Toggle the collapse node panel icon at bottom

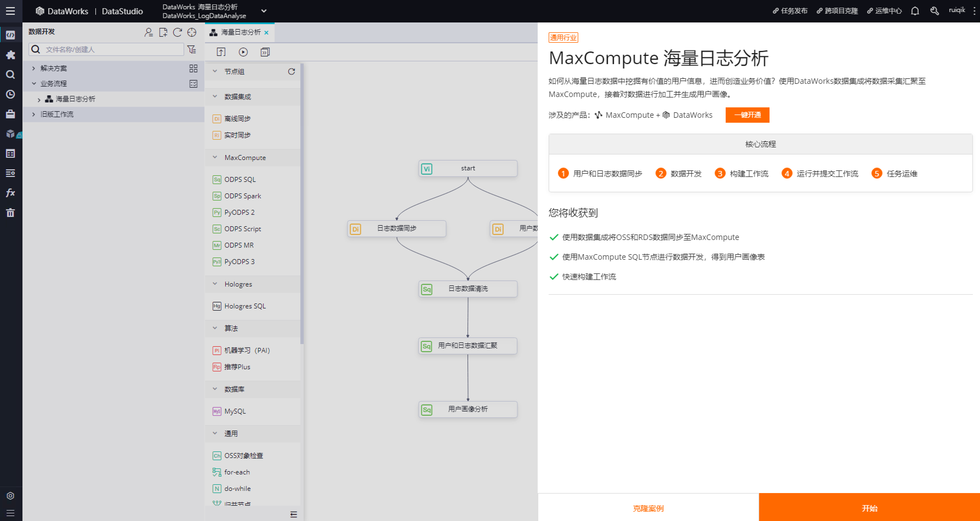pos(293,514)
